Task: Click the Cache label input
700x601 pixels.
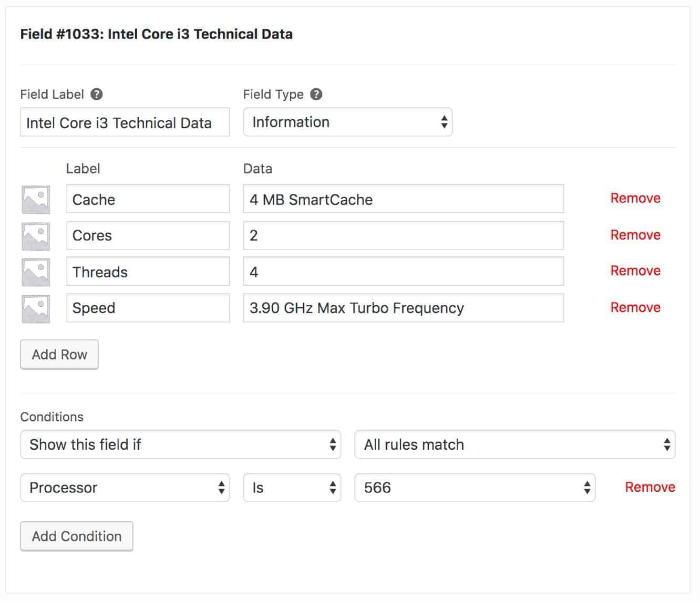Action: point(148,199)
